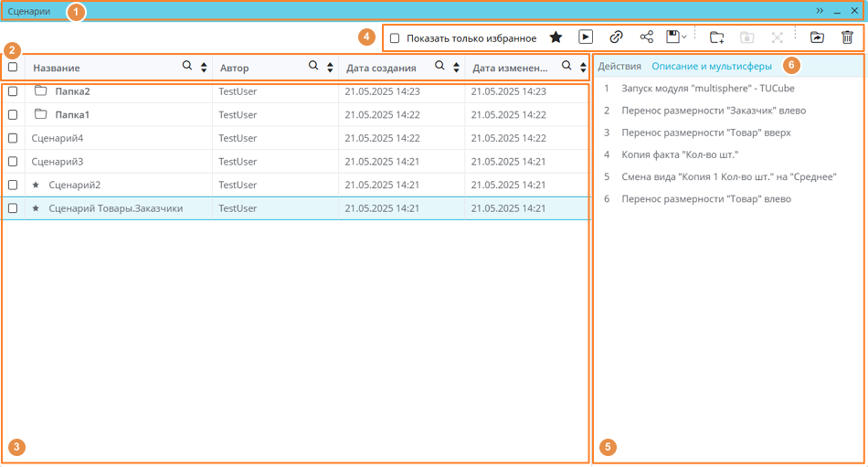Toggle select-all checkbox in table header
Viewport: 868px width, 467px height.
pyautogui.click(x=13, y=67)
